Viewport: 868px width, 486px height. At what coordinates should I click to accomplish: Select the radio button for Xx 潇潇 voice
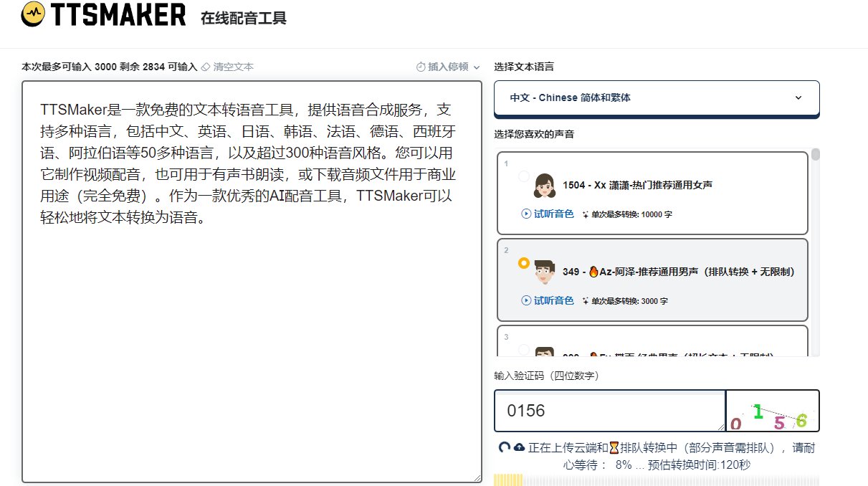point(524,176)
